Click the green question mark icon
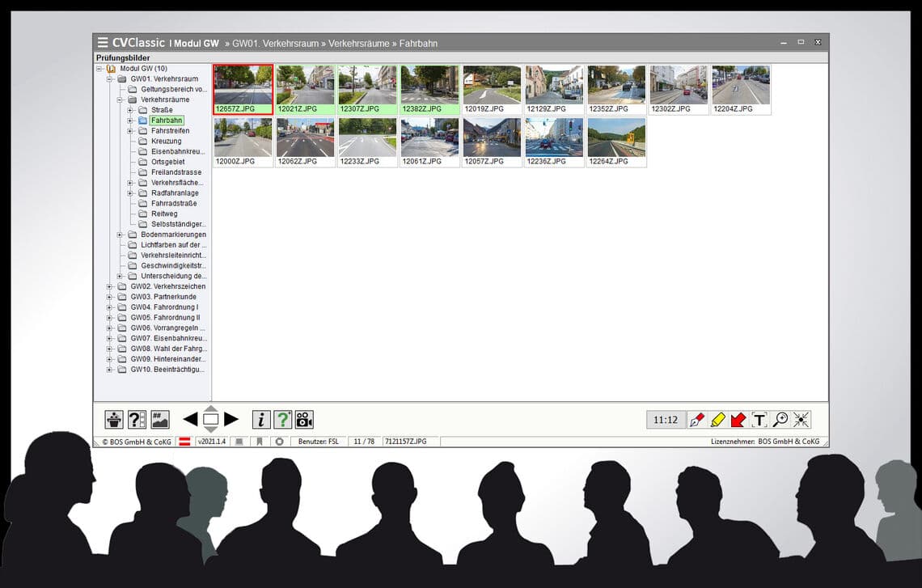Screen dimensions: 922x588 pos(283,419)
